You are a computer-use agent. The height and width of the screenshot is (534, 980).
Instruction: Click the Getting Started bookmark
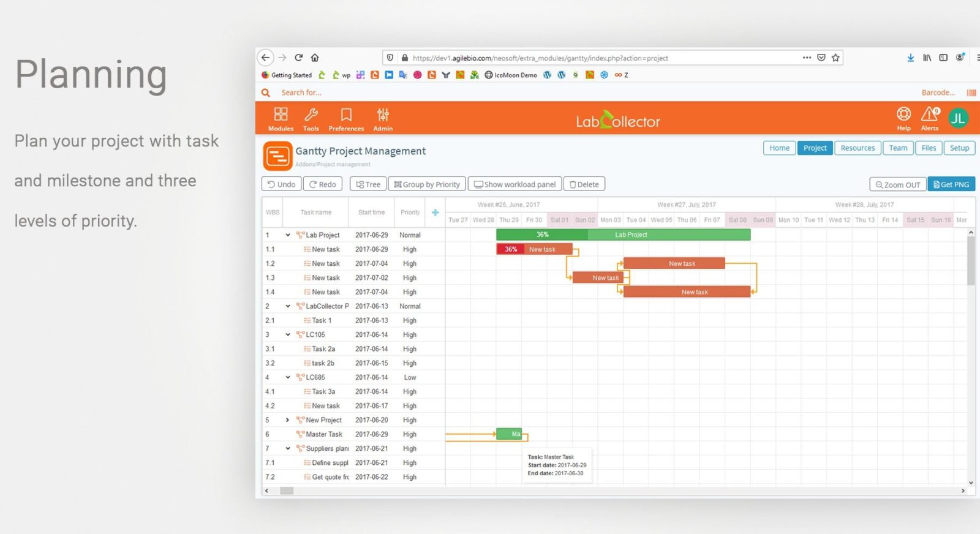click(x=287, y=75)
